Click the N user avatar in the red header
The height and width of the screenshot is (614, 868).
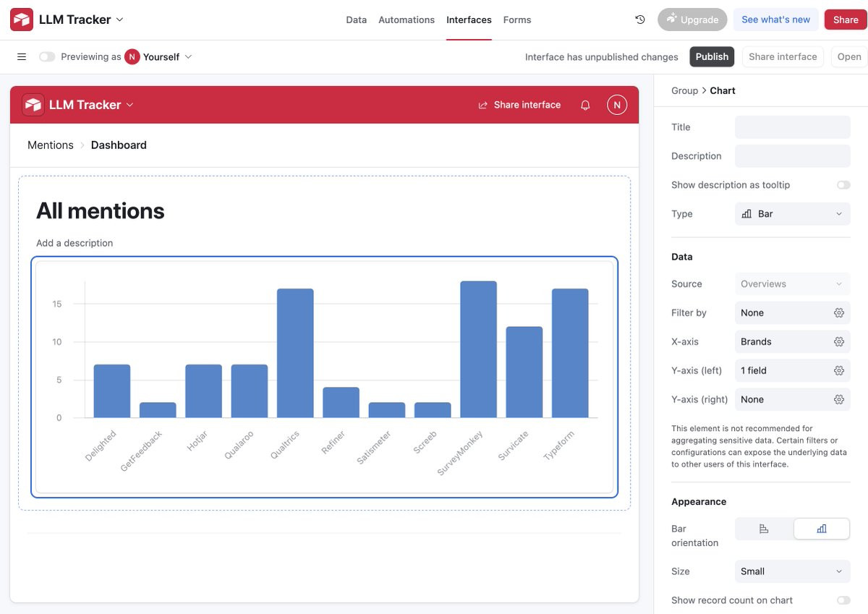pyautogui.click(x=616, y=105)
